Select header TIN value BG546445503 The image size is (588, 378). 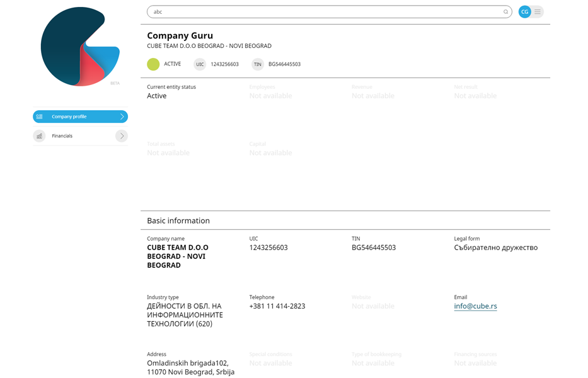point(285,64)
